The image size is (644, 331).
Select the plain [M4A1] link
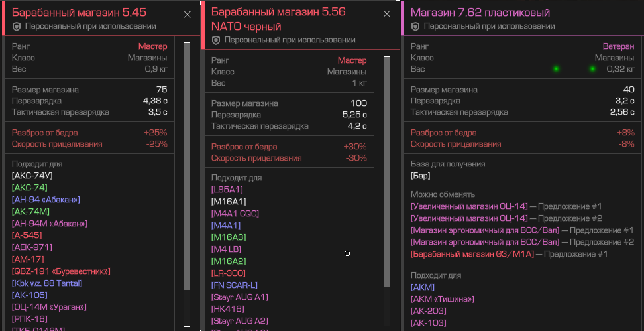click(226, 226)
